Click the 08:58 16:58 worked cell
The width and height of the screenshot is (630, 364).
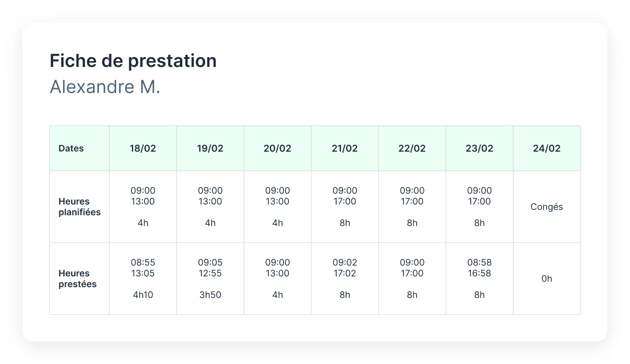480,279
